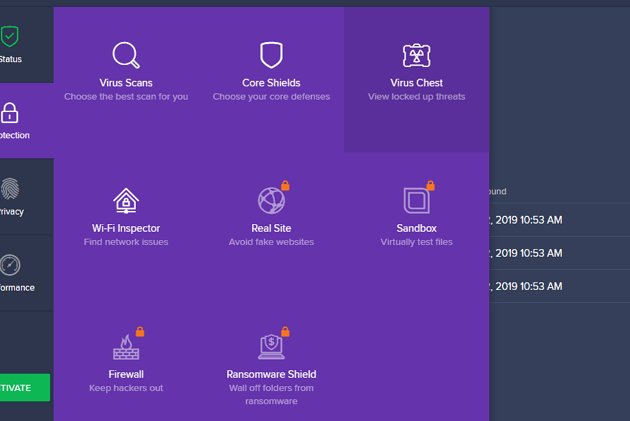Select the Firewall title text
630x421 pixels.
pos(126,374)
